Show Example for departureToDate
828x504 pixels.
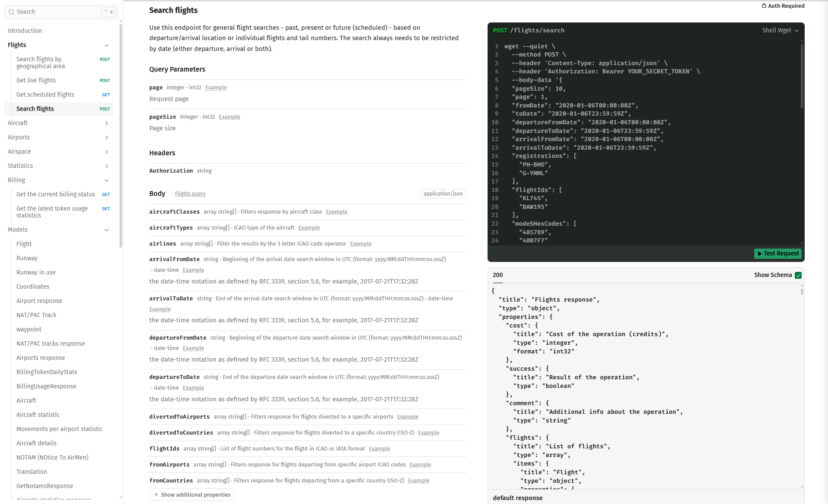click(193, 388)
